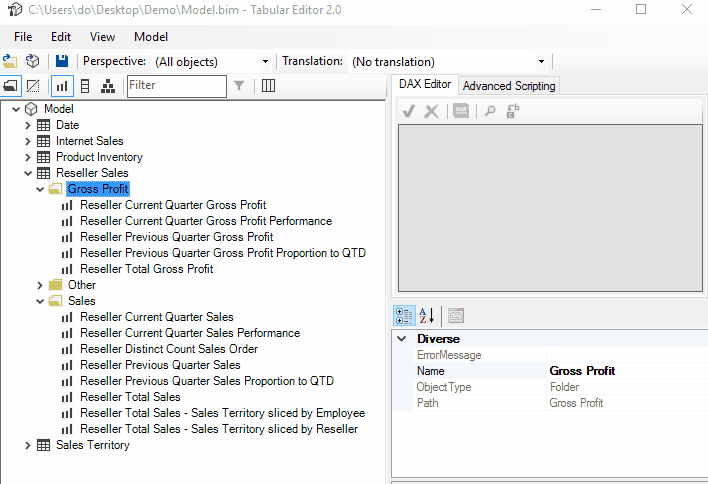Open the View menu

point(102,37)
